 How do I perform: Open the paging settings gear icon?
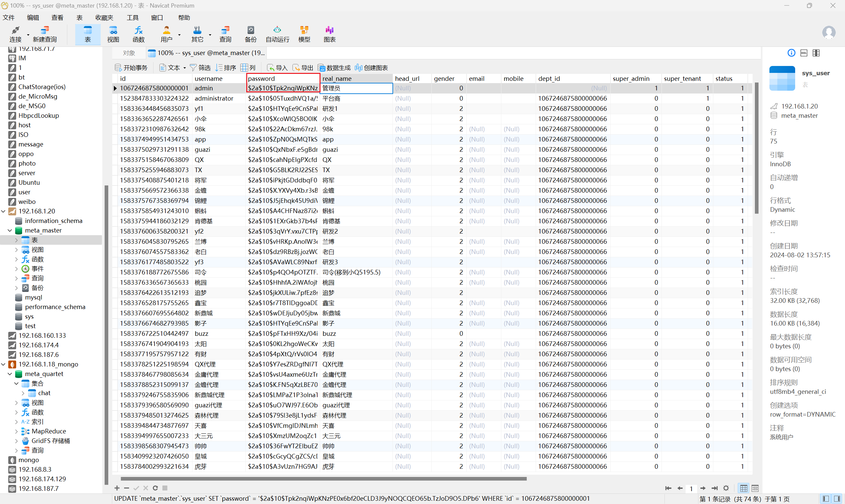pyautogui.click(x=726, y=488)
